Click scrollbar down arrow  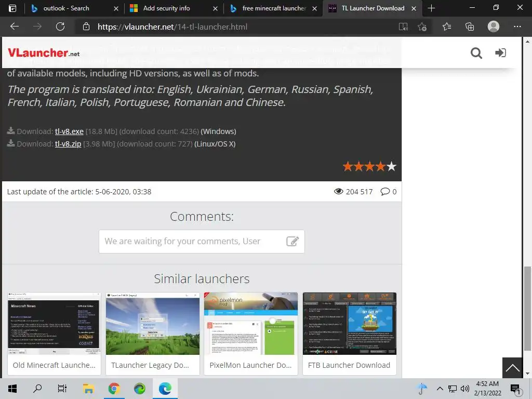pyautogui.click(x=527, y=374)
